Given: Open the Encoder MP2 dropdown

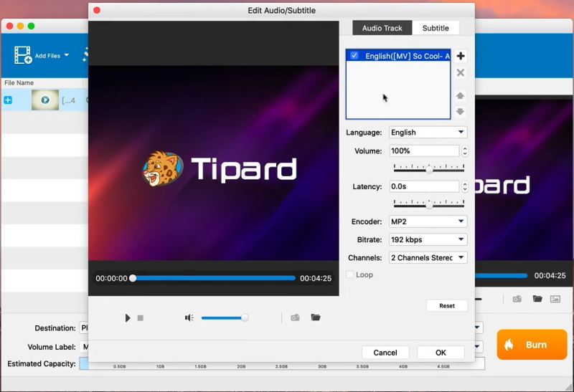Looking at the screenshot, I should point(428,221).
